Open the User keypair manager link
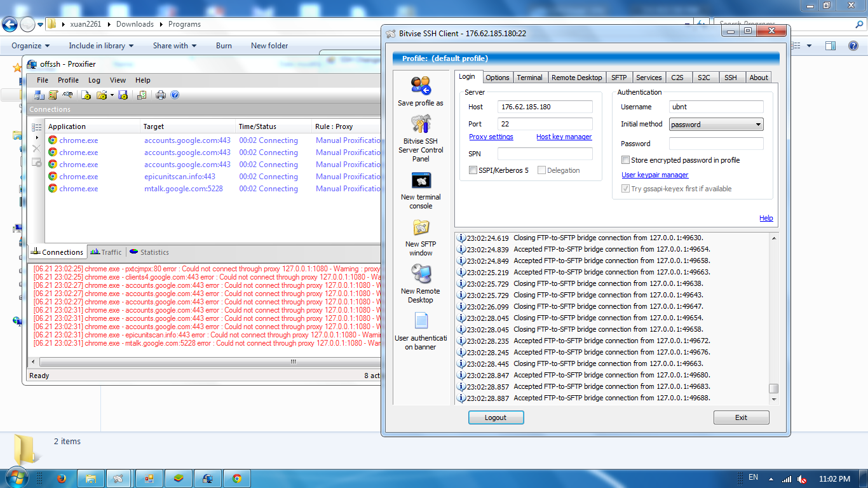Image resolution: width=868 pixels, height=488 pixels. pos(654,175)
